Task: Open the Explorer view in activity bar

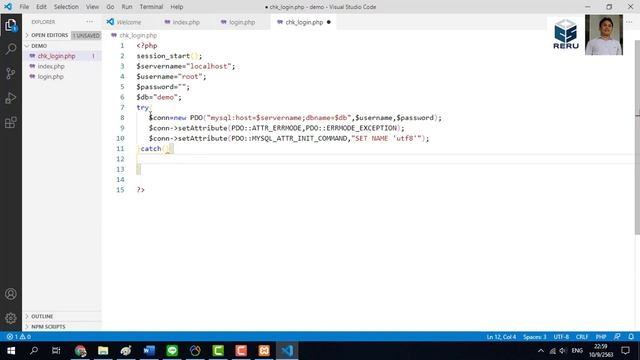Action: [11, 25]
